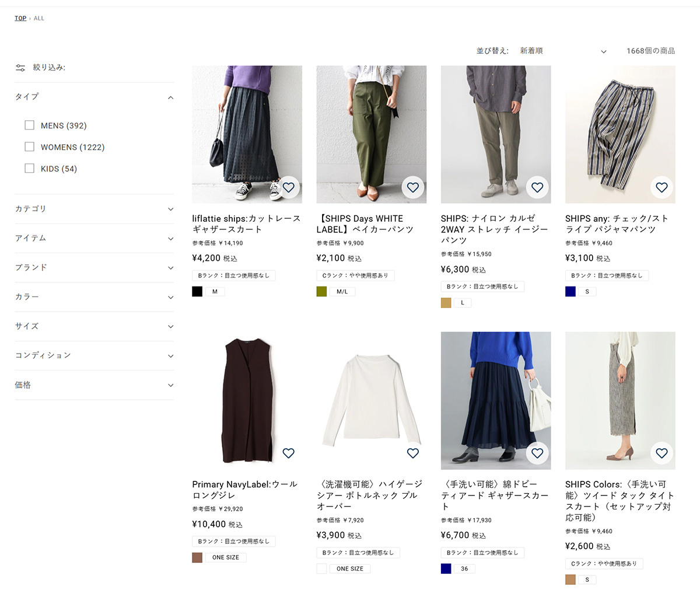Open Primary NavyLabel ウールロングジレ title
Screen dimensions: 700x590
click(x=244, y=490)
